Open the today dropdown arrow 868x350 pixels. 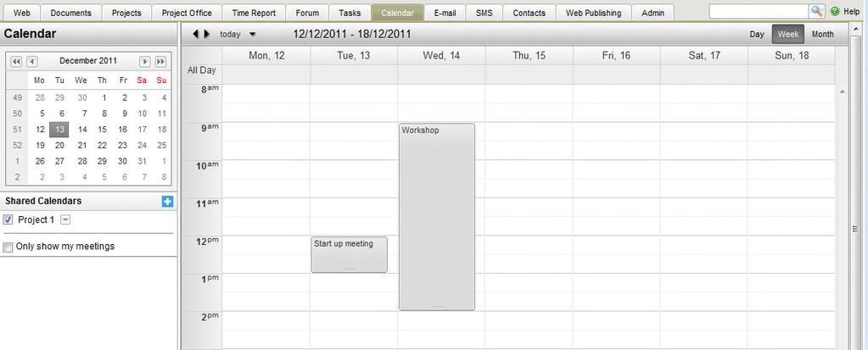(253, 34)
